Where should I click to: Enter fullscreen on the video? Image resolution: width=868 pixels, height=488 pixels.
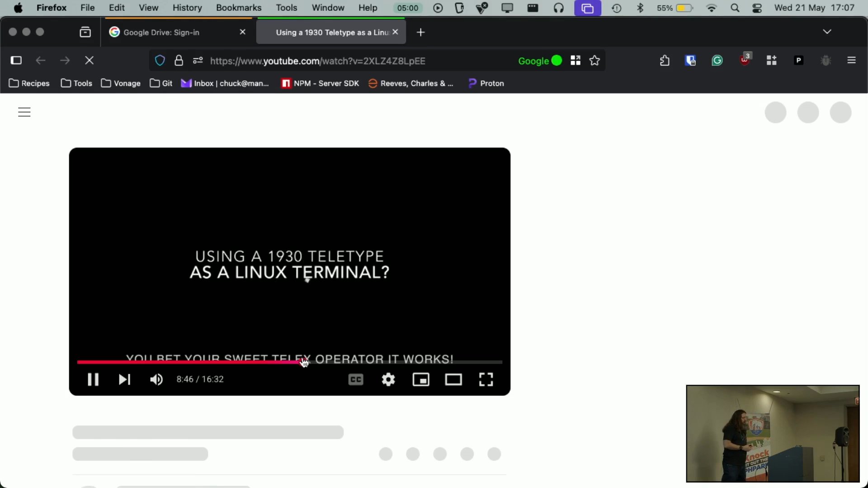click(486, 380)
